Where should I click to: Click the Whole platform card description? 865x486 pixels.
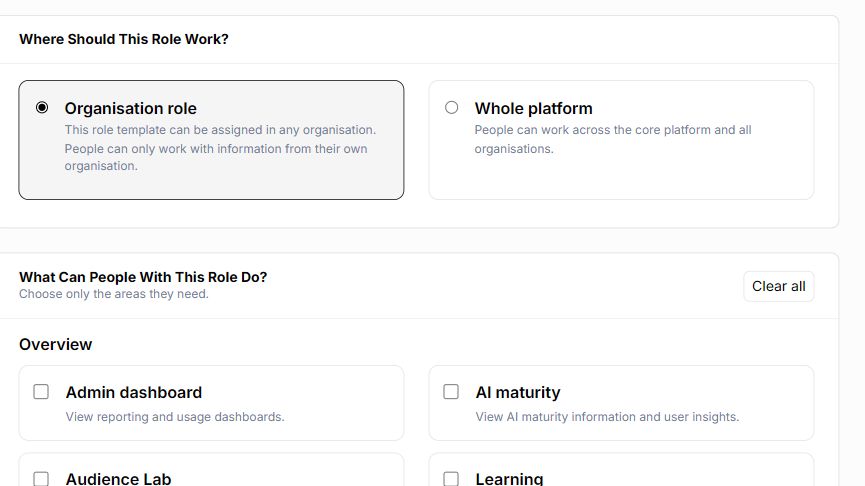coord(613,139)
